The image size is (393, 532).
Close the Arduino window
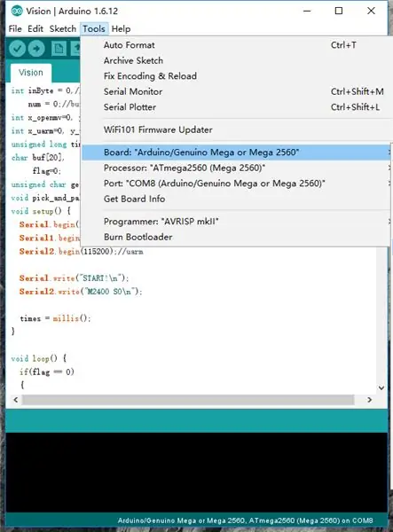pyautogui.click(x=371, y=11)
